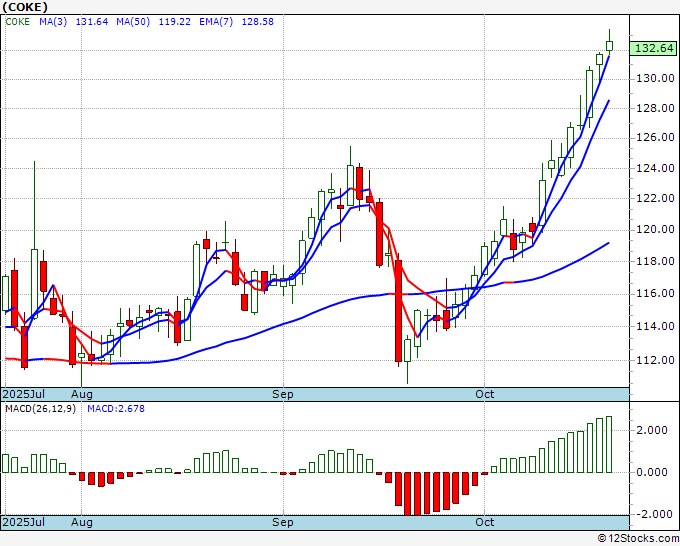Click the 116.00 price axis label

click(655, 294)
